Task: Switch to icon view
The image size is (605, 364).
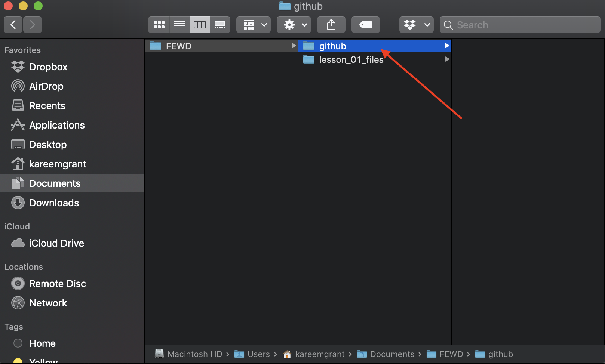Action: pos(159,25)
